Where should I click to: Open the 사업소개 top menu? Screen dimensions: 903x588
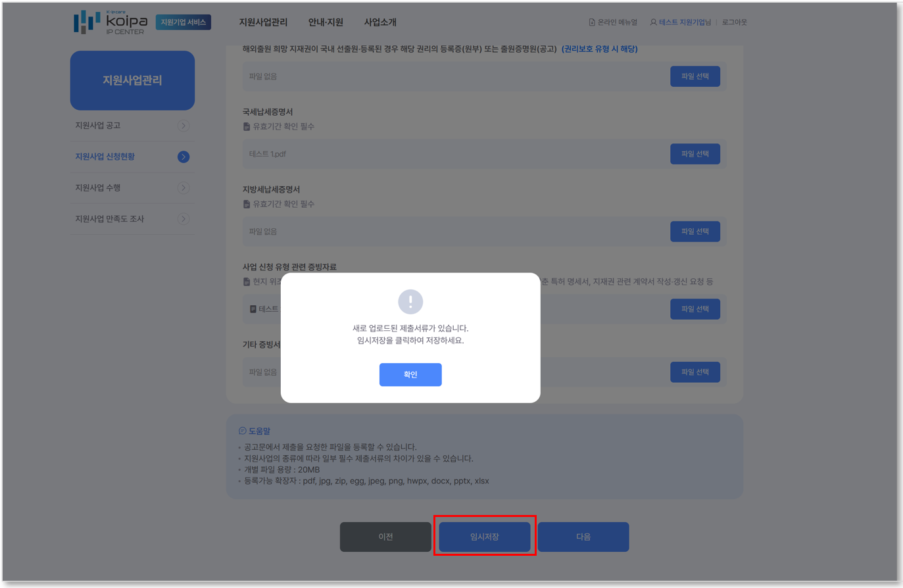point(380,22)
